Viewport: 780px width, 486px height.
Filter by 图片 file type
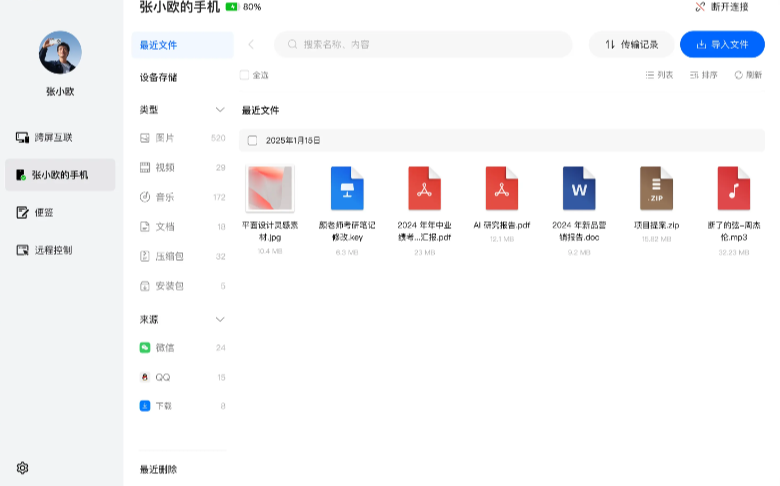point(182,138)
